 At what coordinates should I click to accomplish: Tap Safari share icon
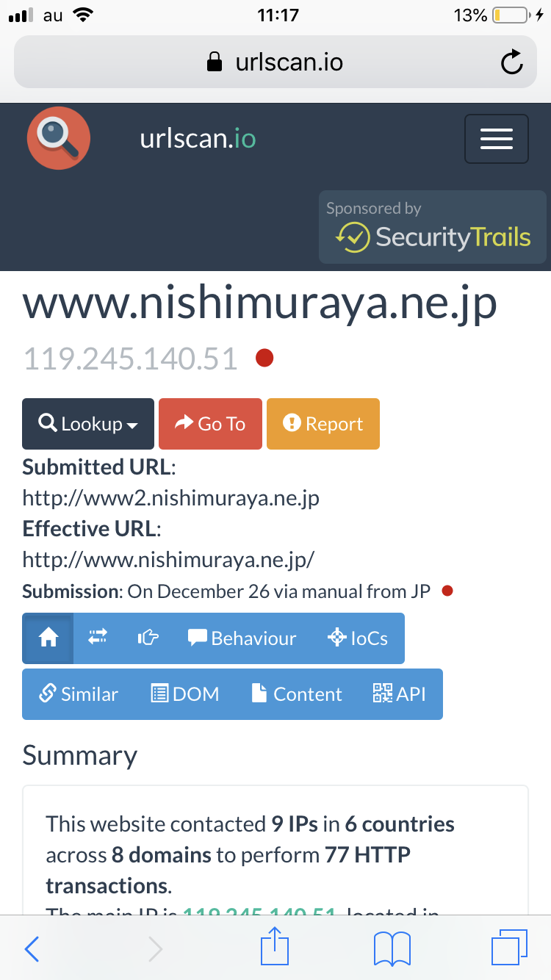tap(275, 947)
